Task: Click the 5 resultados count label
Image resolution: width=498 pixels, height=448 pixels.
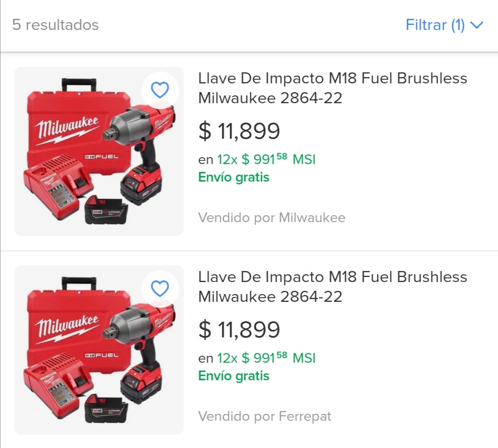Action: click(x=56, y=25)
